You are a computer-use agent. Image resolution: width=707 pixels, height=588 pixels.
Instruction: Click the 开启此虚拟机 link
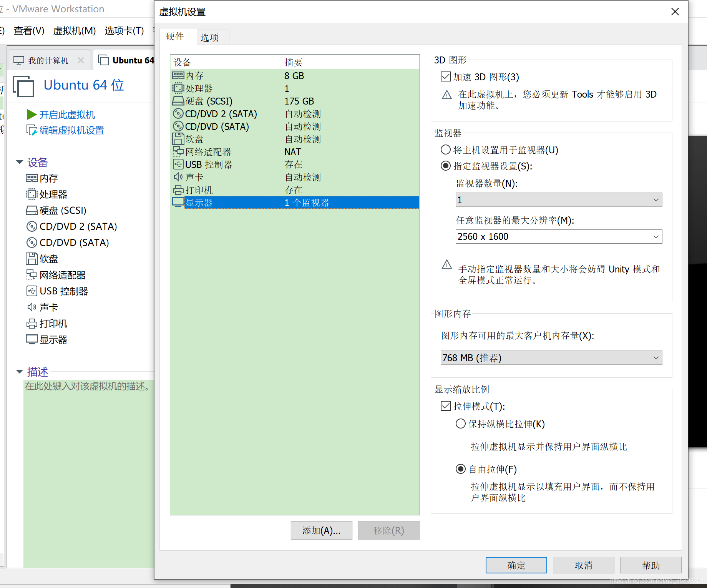point(67,115)
